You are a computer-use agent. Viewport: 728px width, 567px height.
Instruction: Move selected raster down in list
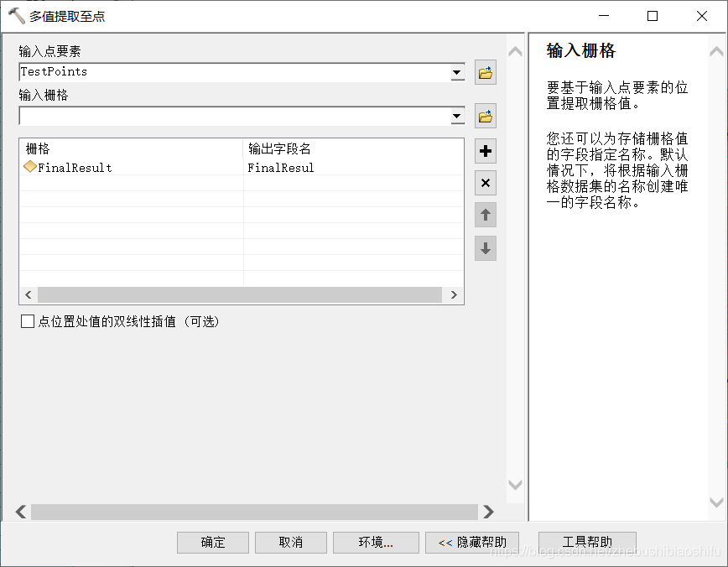485,248
